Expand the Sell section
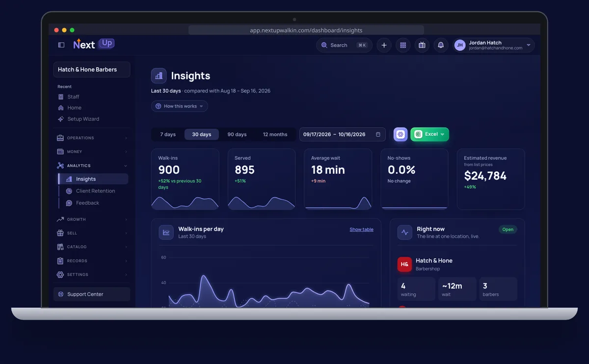The height and width of the screenshot is (364, 589). click(x=92, y=233)
